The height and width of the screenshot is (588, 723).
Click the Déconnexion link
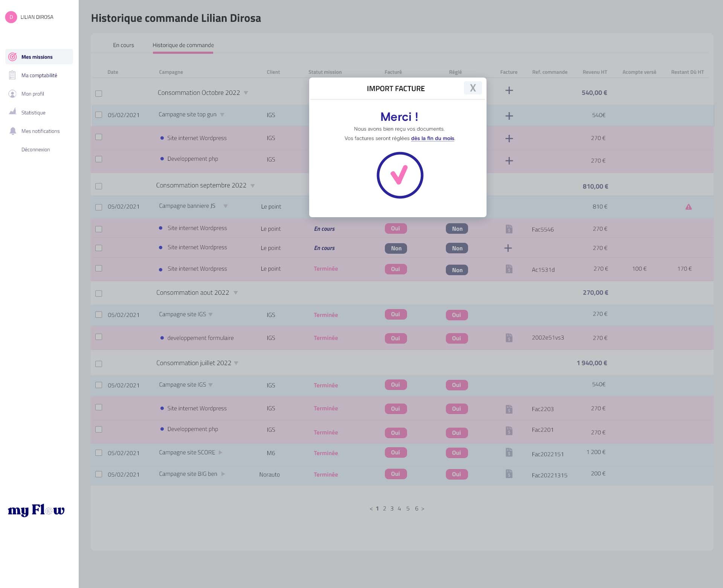click(x=35, y=149)
